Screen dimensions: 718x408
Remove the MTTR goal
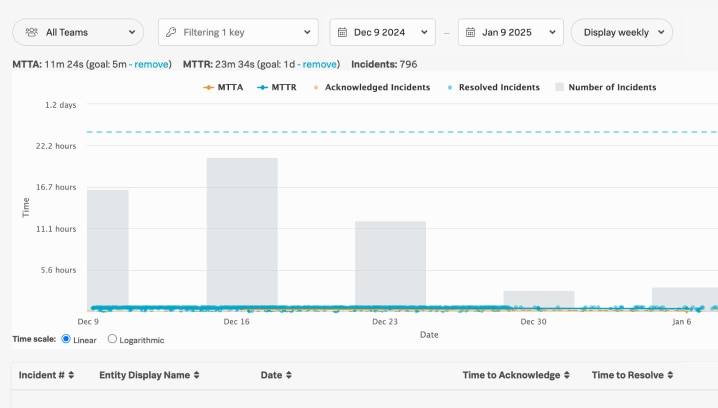click(320, 64)
